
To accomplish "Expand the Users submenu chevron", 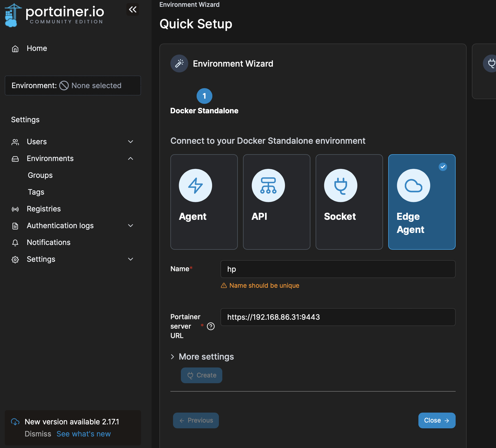I will click(x=131, y=142).
